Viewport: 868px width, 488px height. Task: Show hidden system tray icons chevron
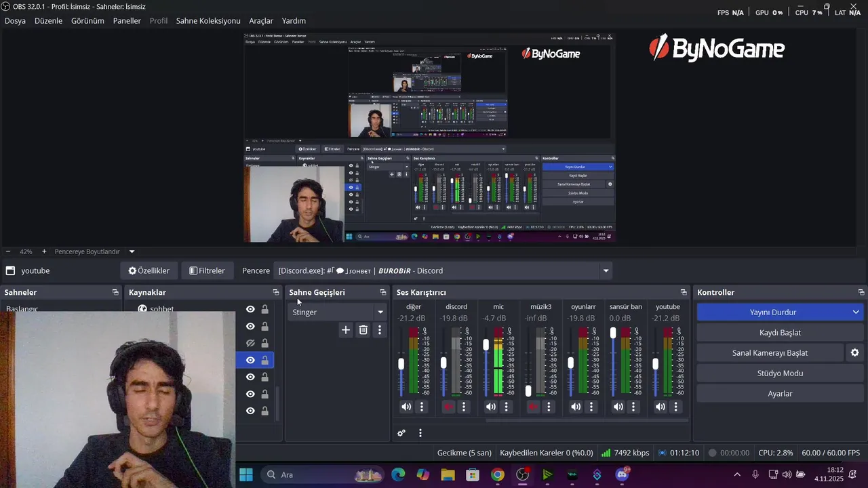737,474
